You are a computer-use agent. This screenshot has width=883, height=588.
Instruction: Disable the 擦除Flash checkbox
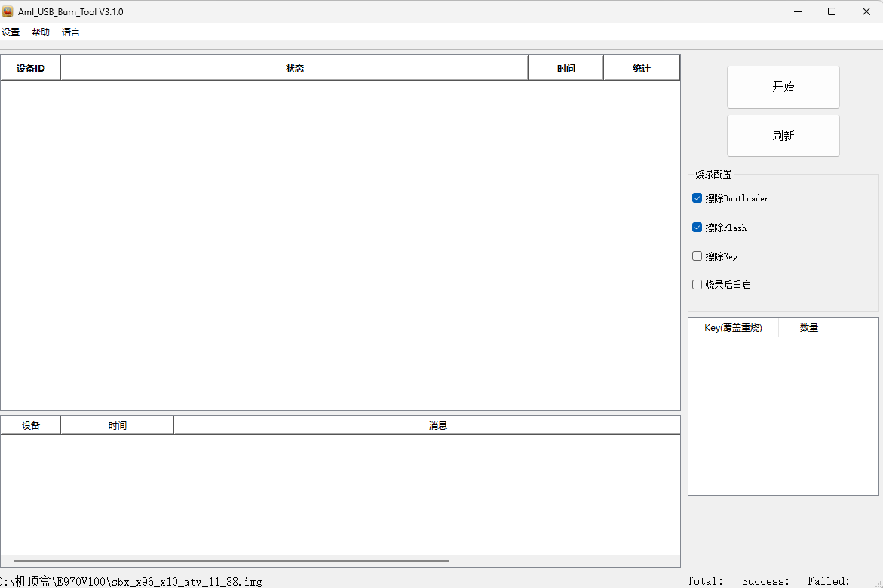pos(697,227)
